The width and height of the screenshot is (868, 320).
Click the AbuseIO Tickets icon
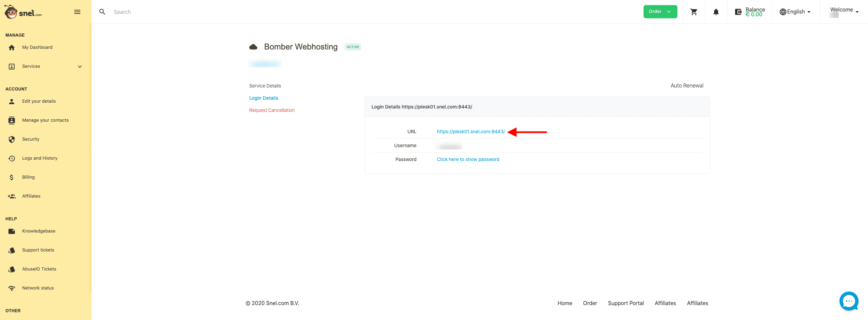pyautogui.click(x=12, y=269)
